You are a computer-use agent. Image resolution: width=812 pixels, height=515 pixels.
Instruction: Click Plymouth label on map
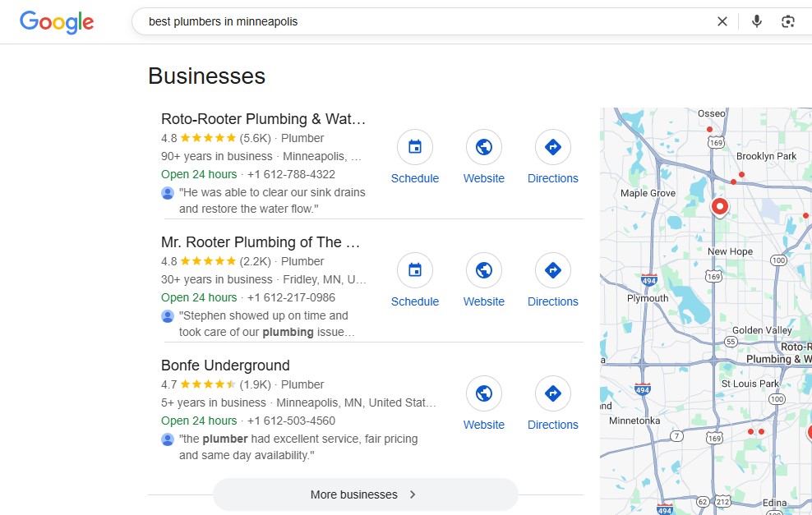[648, 298]
